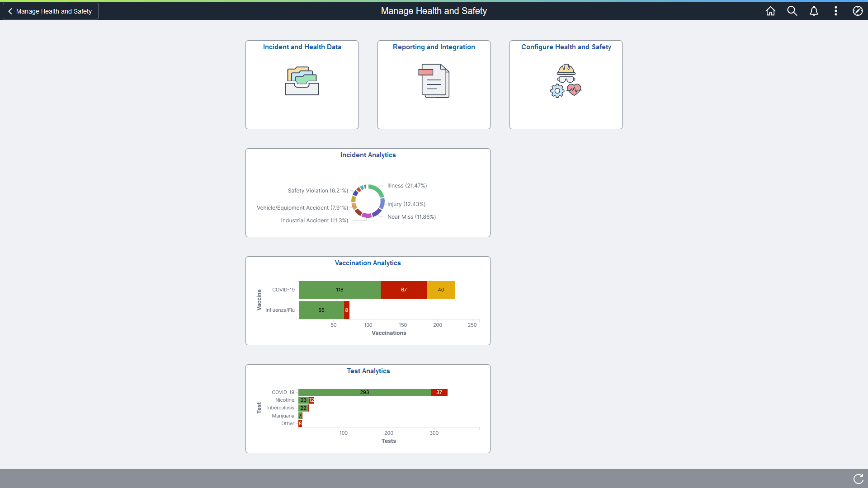Click the back chevron next to Manage Health and Safety
Viewport: 868px width, 488px height.
pyautogui.click(x=10, y=11)
